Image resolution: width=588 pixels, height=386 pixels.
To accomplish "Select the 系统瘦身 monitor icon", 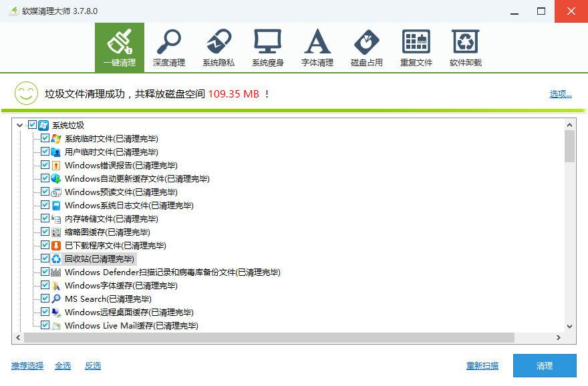I will click(267, 47).
